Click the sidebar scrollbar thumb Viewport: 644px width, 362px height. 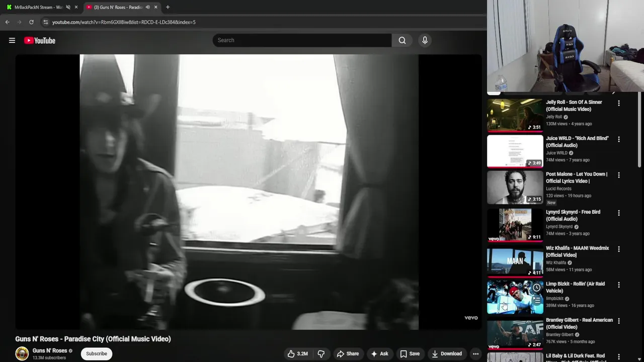pos(640,130)
